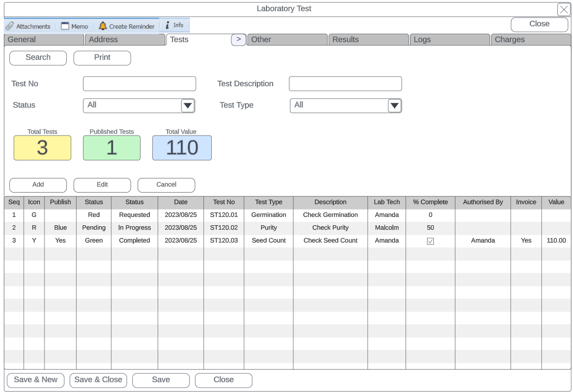Viewport: 573px width, 392px height.
Task: Select the ST120.02 Purity test row
Action: pyautogui.click(x=224, y=228)
